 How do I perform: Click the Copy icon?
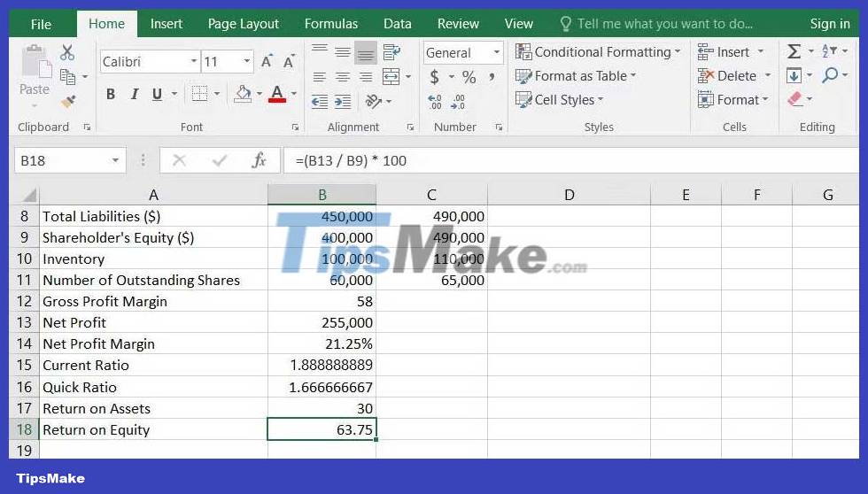tap(67, 76)
